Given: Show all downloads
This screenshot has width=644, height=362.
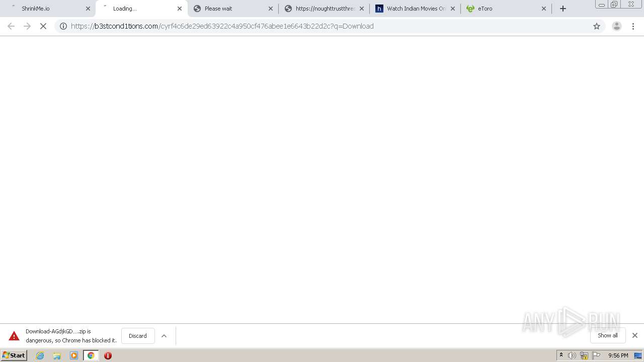Looking at the screenshot, I should pyautogui.click(x=608, y=335).
